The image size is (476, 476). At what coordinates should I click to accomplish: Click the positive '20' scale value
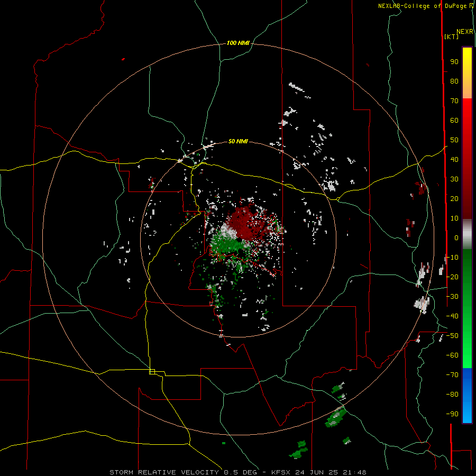click(x=454, y=199)
